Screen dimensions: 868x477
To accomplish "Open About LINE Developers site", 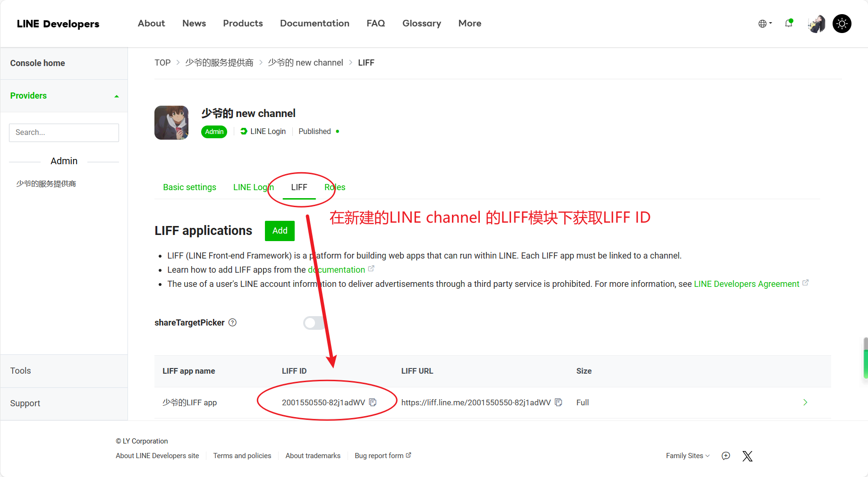I will coord(157,456).
